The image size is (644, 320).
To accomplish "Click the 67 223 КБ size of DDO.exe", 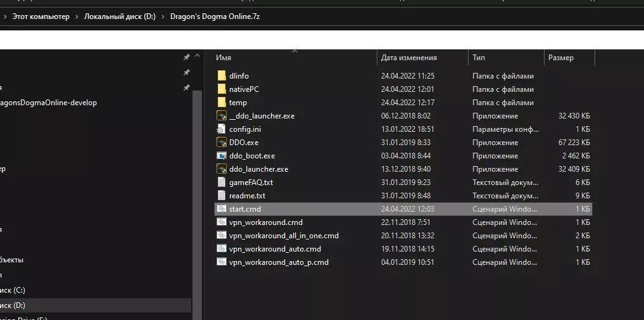I will click(574, 143).
